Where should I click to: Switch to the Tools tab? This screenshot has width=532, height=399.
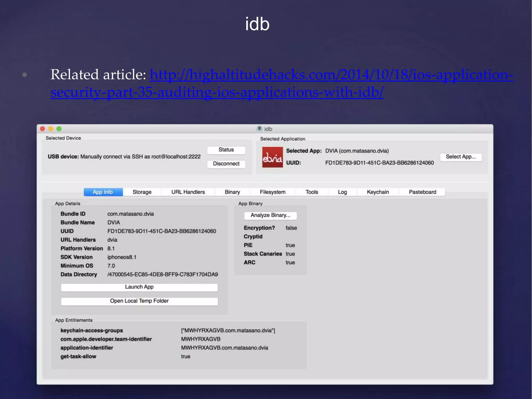[312, 192]
